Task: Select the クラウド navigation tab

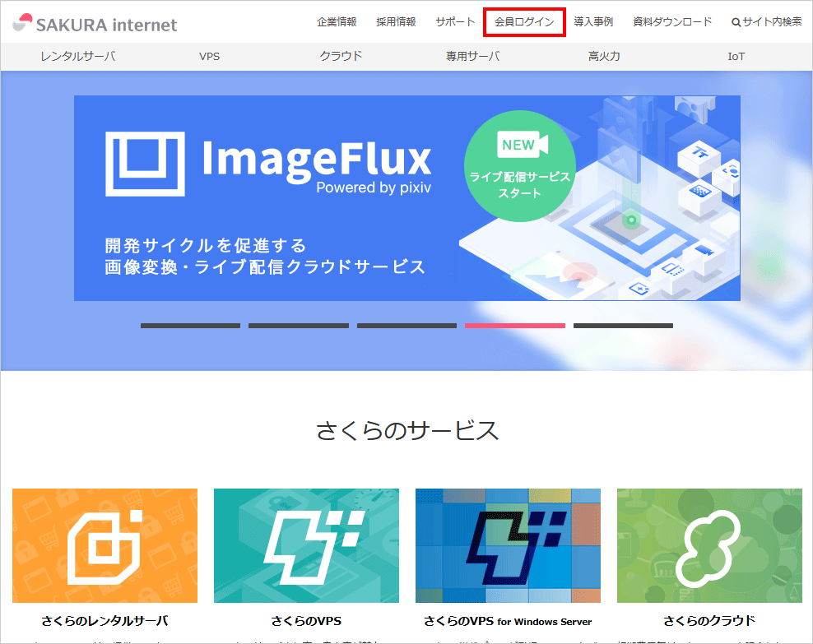Action: point(341,56)
